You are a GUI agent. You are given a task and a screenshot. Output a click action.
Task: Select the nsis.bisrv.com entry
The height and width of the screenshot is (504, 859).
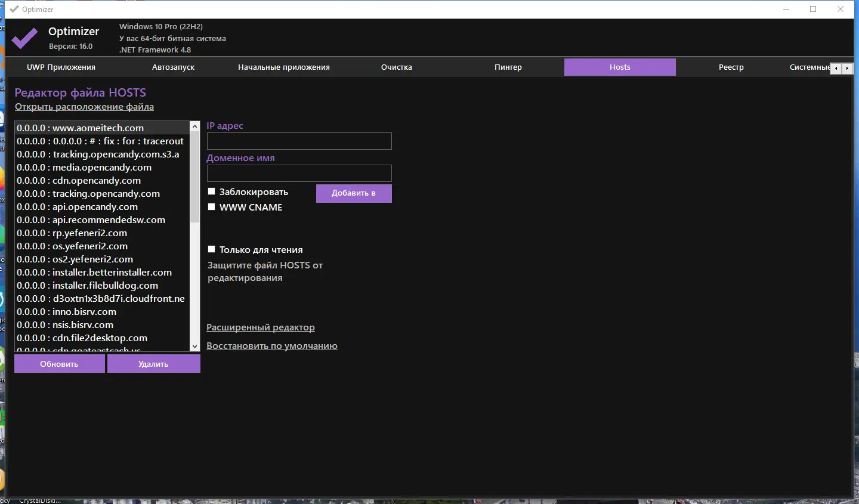(102, 324)
